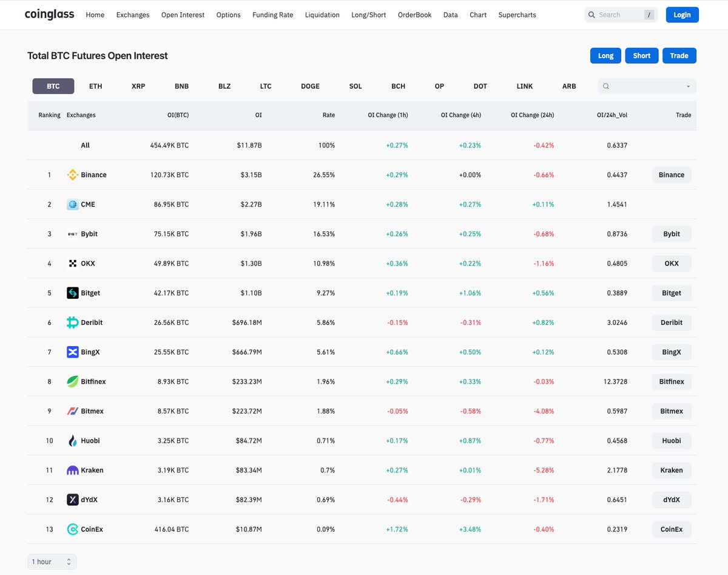Click the slash shortcut badge in search
The image size is (728, 575).
click(649, 15)
